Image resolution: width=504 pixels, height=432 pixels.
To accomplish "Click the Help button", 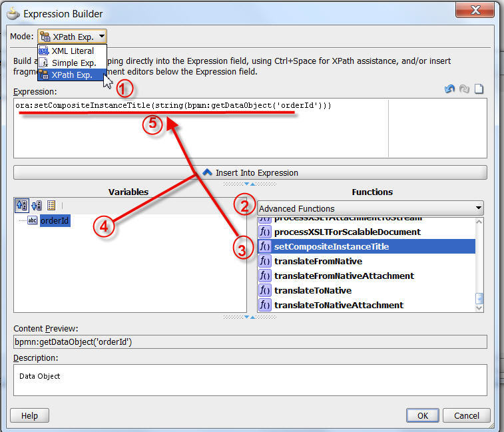I will [29, 415].
